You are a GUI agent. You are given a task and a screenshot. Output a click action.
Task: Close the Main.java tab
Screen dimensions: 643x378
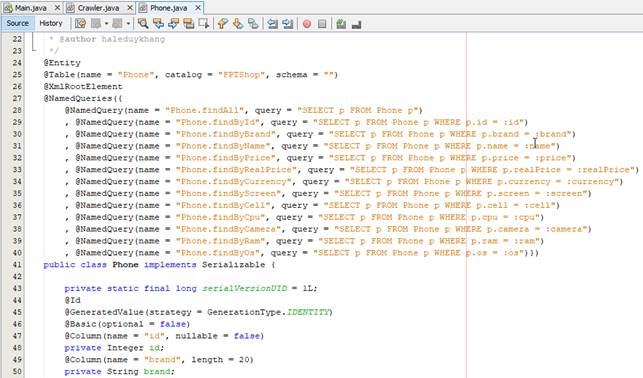click(57, 8)
